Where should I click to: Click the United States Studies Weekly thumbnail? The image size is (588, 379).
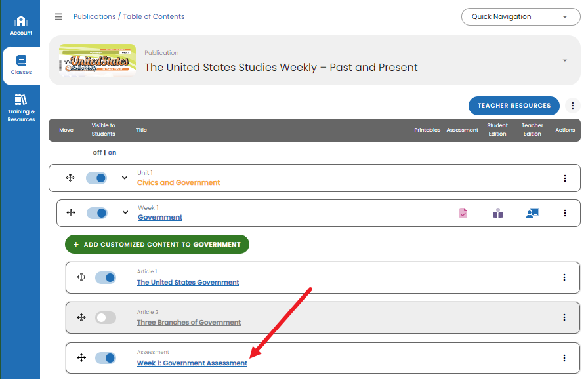(x=98, y=60)
